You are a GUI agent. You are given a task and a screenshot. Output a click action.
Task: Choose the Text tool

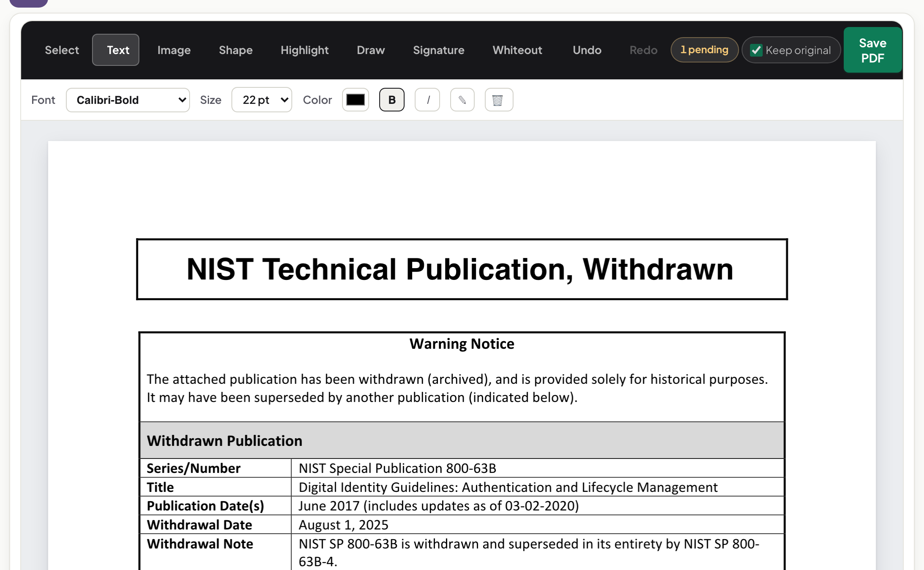click(116, 50)
